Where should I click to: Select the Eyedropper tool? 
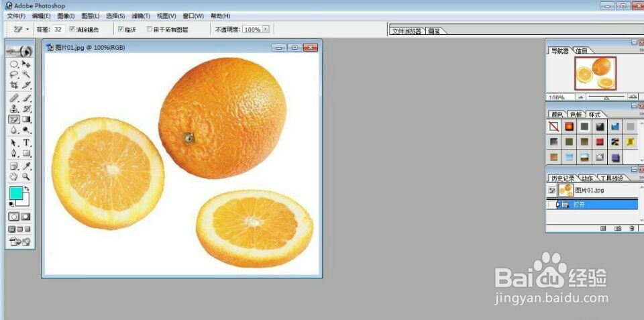26,166
